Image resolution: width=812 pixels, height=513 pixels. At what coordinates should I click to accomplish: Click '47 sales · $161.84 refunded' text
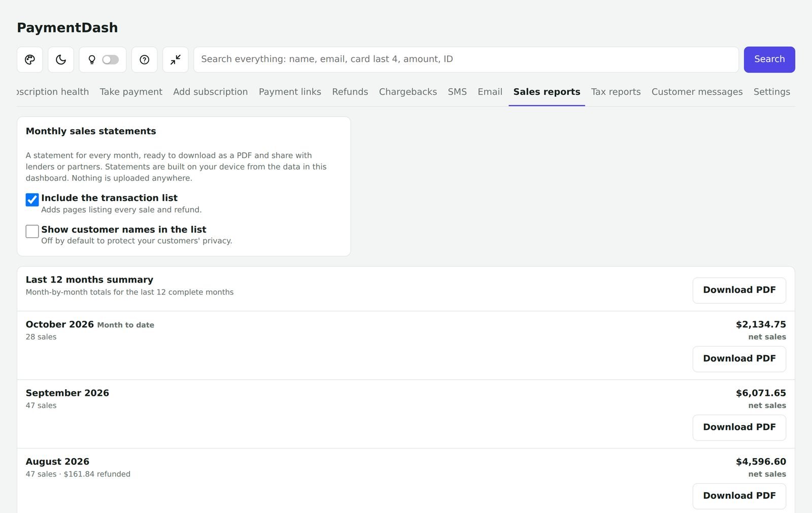(x=78, y=474)
